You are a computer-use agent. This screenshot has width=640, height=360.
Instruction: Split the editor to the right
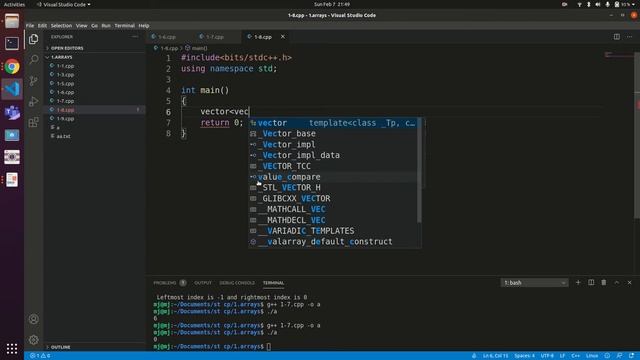coord(616,37)
